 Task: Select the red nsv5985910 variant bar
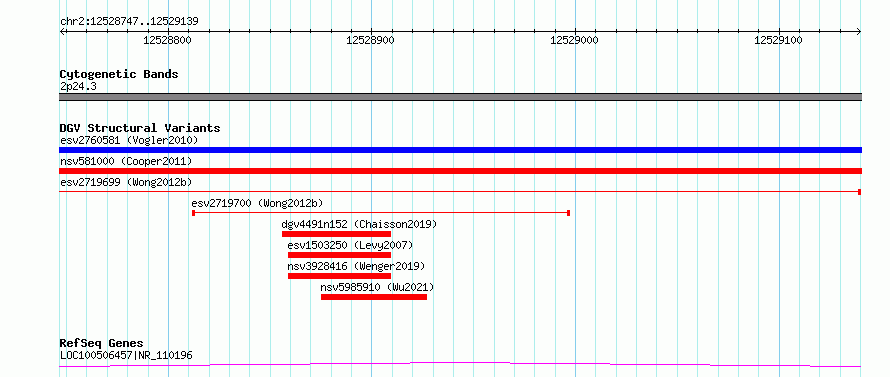click(x=374, y=297)
